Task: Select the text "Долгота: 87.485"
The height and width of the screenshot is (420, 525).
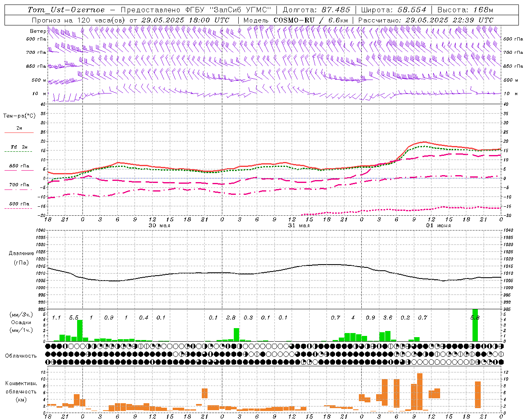Action: 317,10
